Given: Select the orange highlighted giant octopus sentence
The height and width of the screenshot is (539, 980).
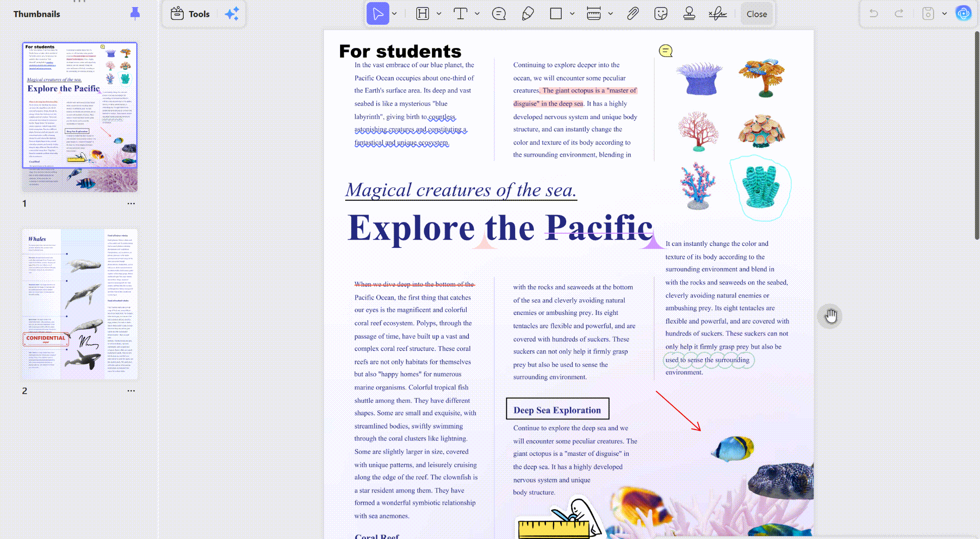Looking at the screenshot, I should (x=575, y=97).
